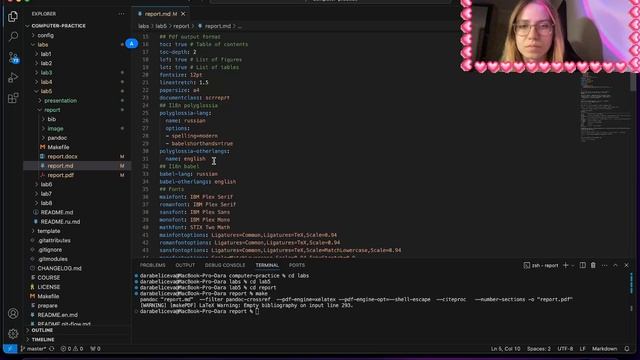Click the terminal scrollbar
Image resolution: width=640 pixels, height=360 pixels.
(x=631, y=292)
